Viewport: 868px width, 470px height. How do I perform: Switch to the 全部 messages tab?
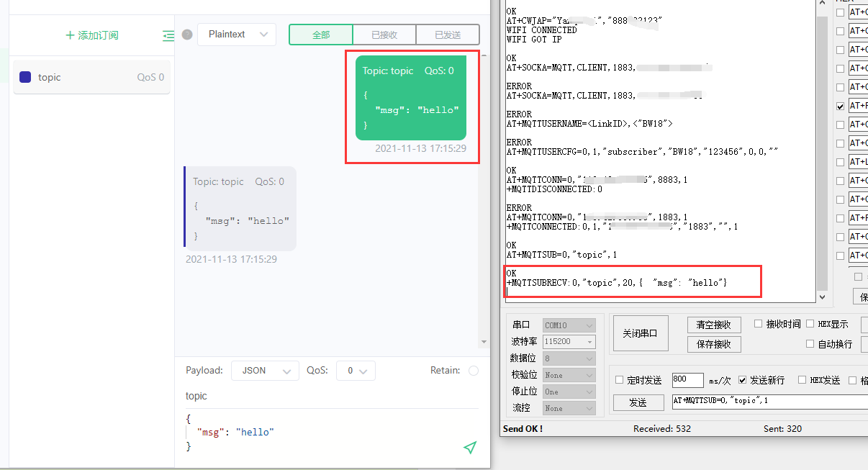click(321, 35)
